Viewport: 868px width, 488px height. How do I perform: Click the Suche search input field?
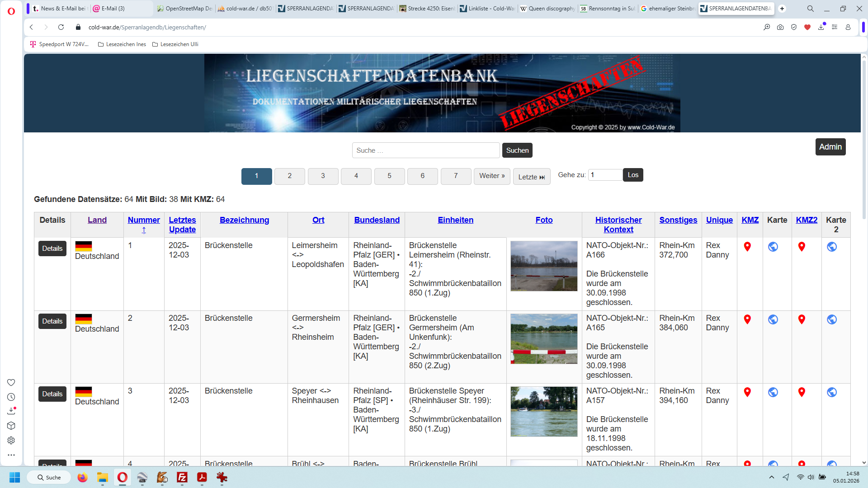[425, 150]
